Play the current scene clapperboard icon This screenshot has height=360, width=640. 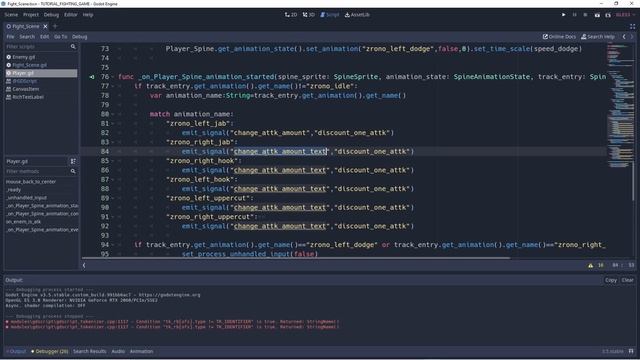pyautogui.click(x=597, y=15)
